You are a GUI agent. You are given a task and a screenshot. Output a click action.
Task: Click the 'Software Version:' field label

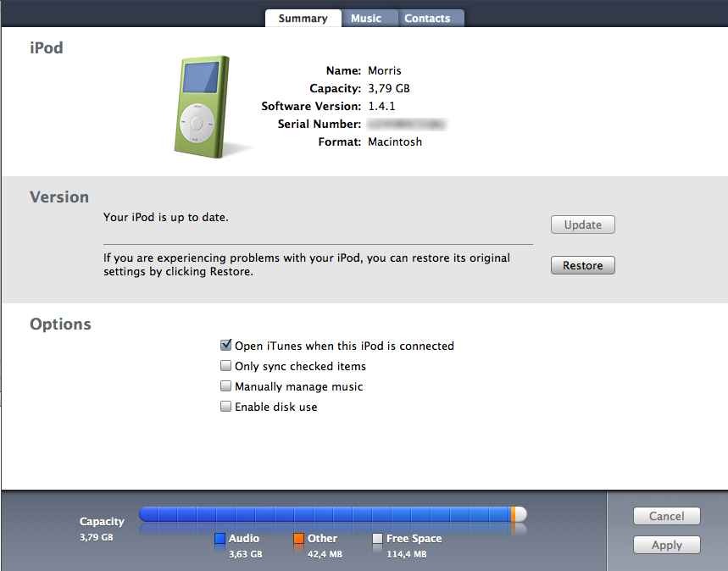click(311, 106)
